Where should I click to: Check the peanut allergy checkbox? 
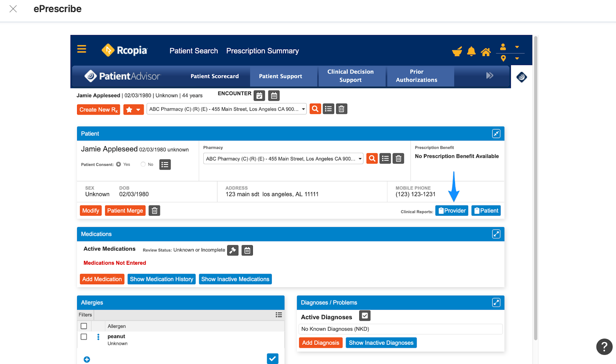[84, 337]
